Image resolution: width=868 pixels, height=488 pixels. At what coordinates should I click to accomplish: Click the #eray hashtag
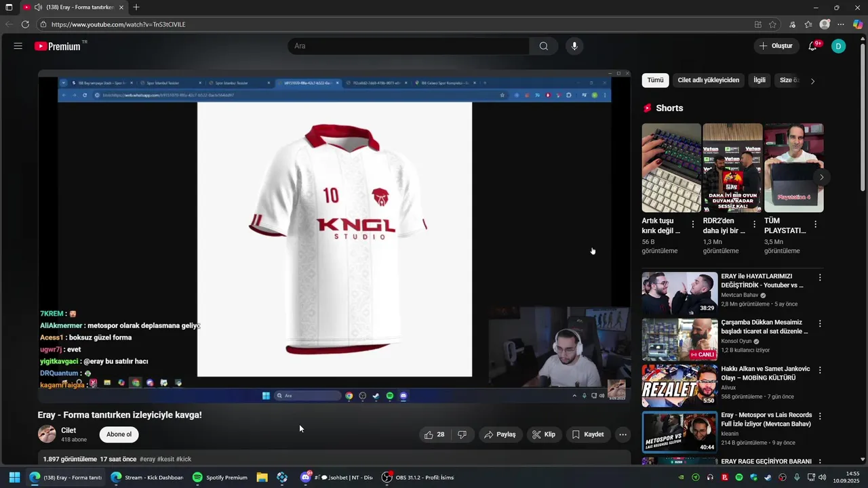click(x=147, y=460)
